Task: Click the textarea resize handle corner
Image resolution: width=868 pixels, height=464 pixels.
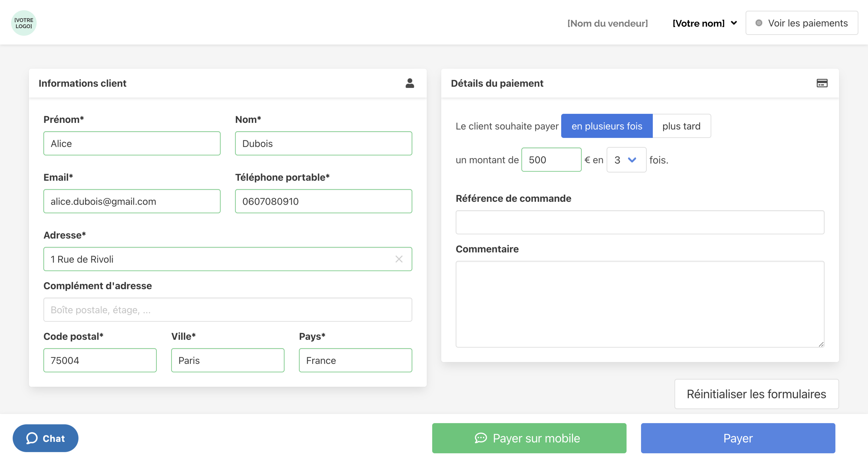Action: 821,344
